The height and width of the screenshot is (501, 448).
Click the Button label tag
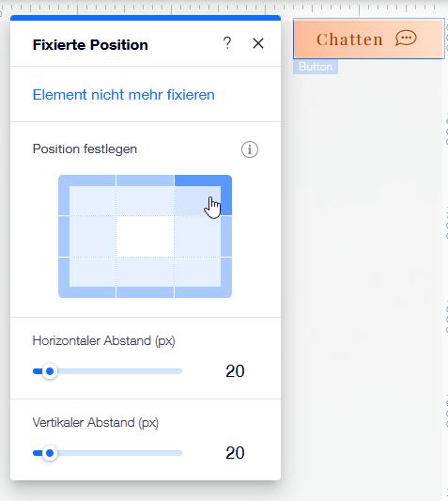coord(316,67)
